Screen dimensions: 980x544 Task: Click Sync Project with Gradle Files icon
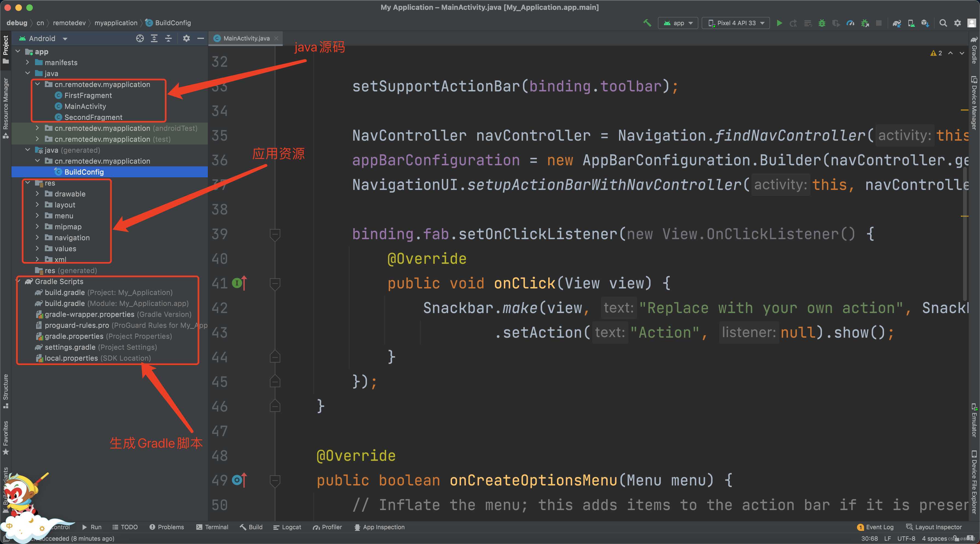897,23
